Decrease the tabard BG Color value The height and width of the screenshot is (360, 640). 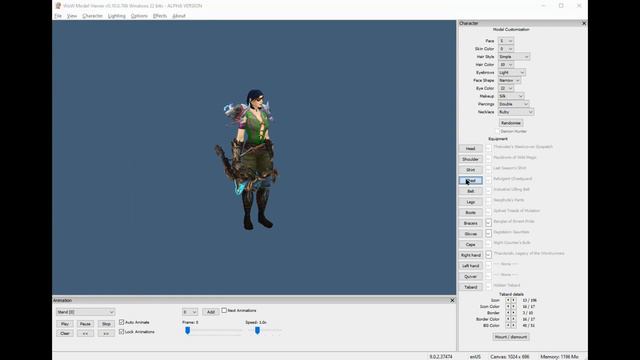pyautogui.click(x=508, y=325)
